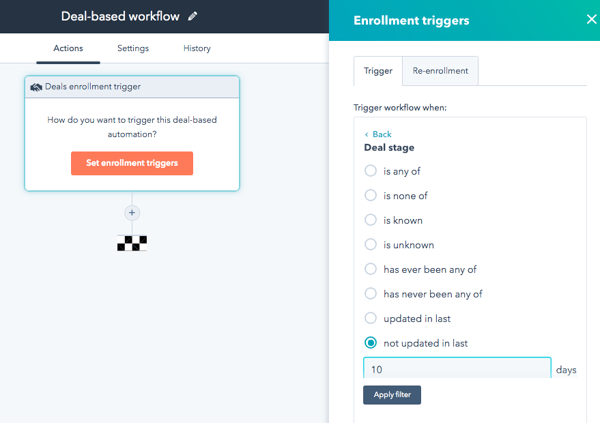600x423 pixels.
Task: Go back using the Back link
Action: coord(378,134)
